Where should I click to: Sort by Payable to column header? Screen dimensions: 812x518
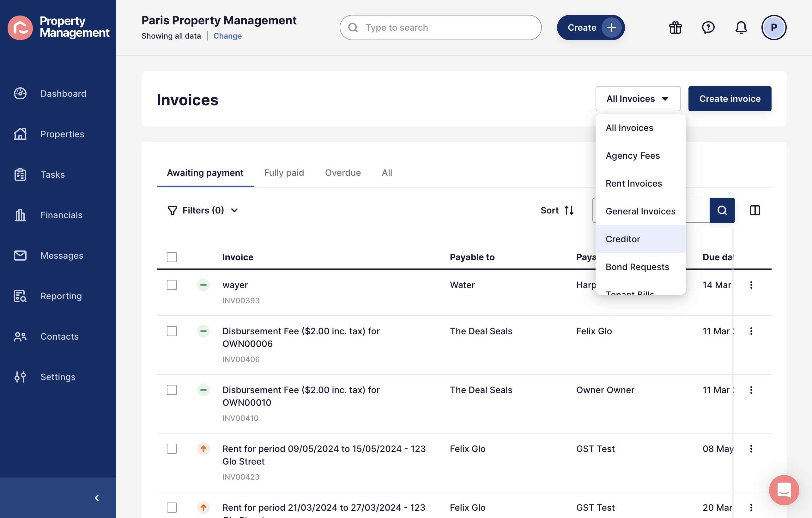click(472, 257)
